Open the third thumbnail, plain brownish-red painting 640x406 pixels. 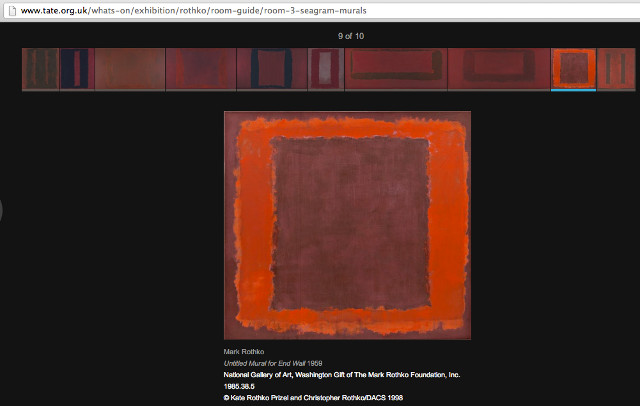point(130,69)
